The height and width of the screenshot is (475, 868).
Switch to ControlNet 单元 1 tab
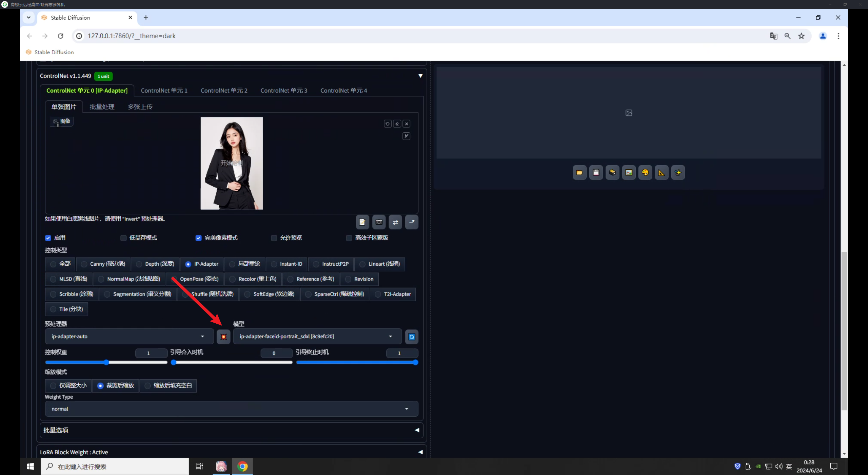point(164,91)
